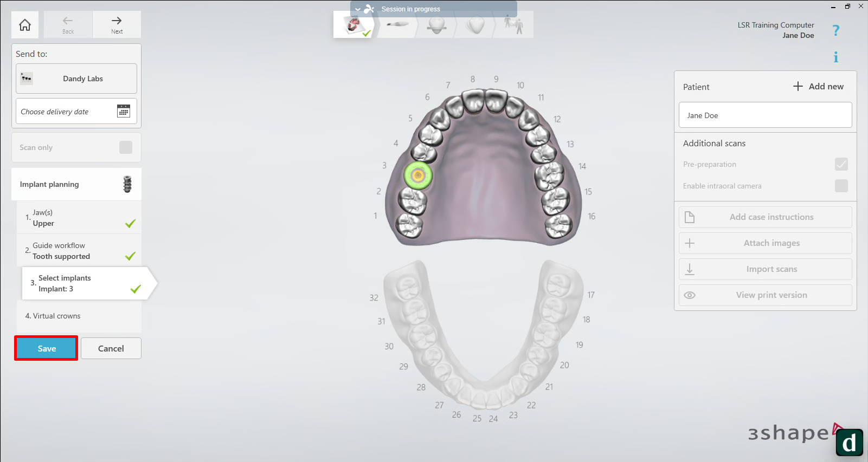Add a new patient
The width and height of the screenshot is (868, 462).
(819, 87)
